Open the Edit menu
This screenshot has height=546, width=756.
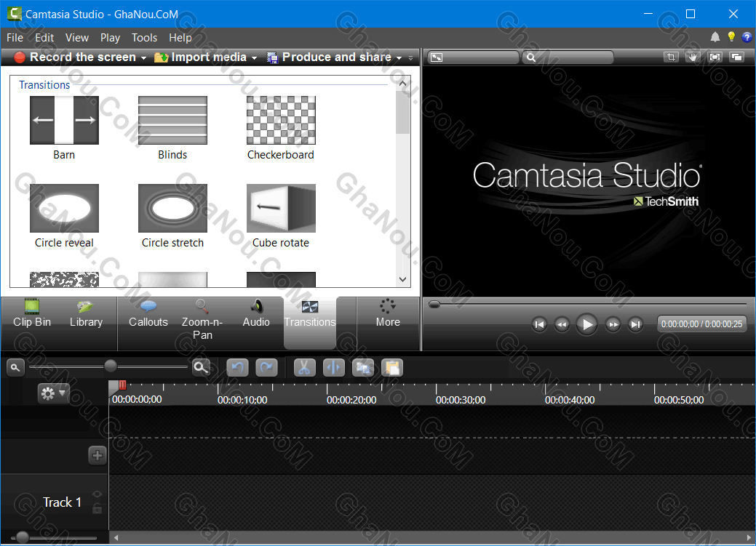(44, 38)
